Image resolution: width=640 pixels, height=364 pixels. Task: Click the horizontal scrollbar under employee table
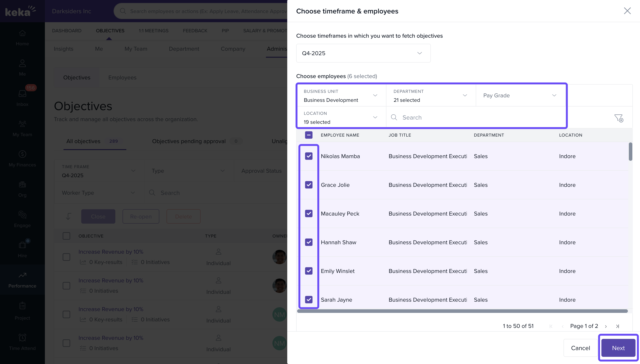pos(462,311)
